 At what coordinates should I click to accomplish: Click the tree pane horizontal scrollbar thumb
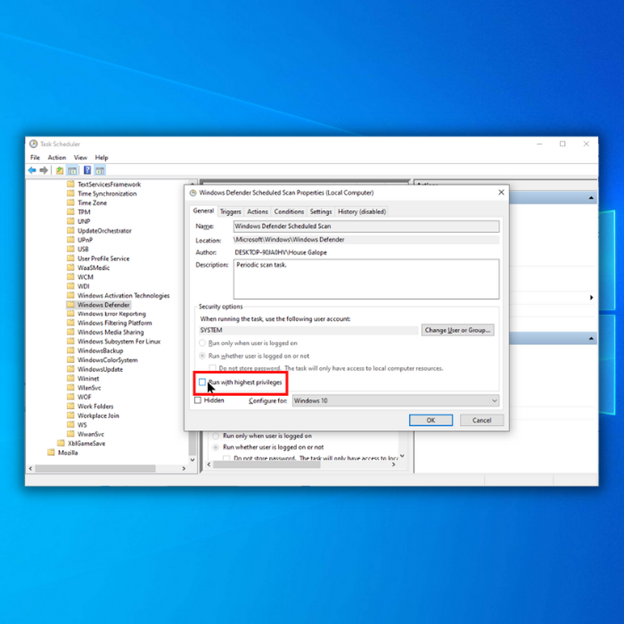point(95,469)
